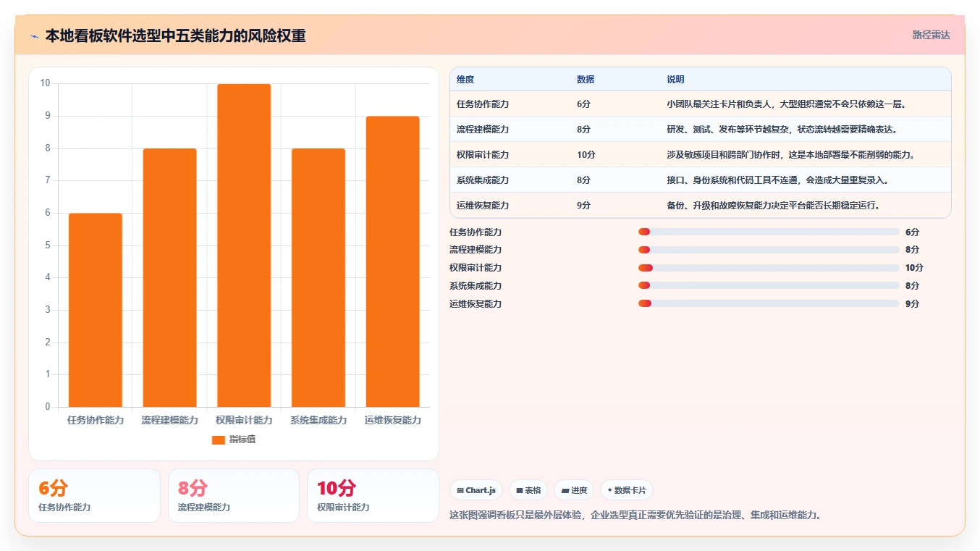The image size is (980, 551).
Task: Click the 9分 cell in the table
Action: [x=584, y=206]
